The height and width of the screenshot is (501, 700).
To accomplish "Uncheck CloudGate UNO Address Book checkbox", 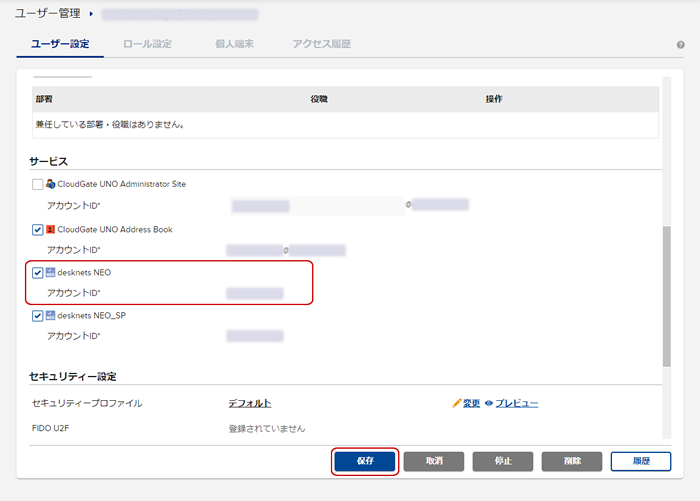I will [38, 230].
